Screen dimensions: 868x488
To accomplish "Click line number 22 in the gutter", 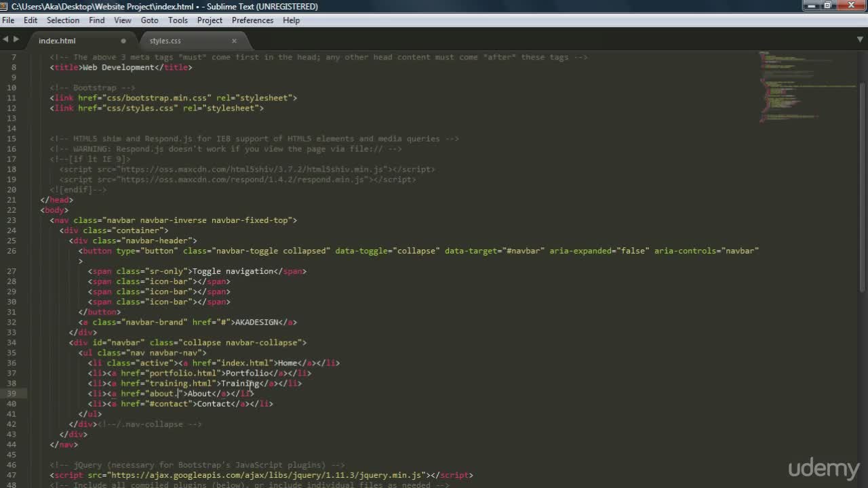I will (12, 210).
